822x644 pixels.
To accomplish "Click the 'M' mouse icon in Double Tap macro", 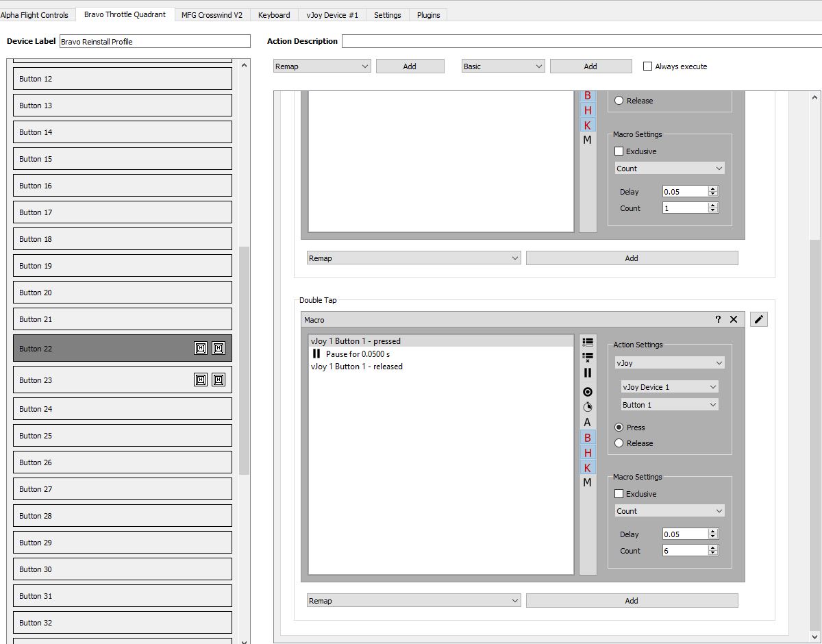I will [587, 482].
